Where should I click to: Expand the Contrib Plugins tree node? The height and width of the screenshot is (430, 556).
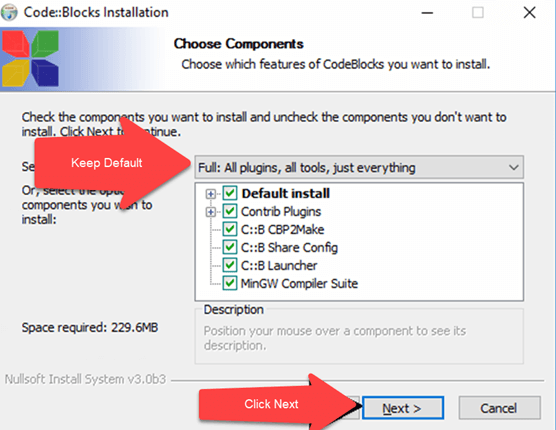pos(211,212)
